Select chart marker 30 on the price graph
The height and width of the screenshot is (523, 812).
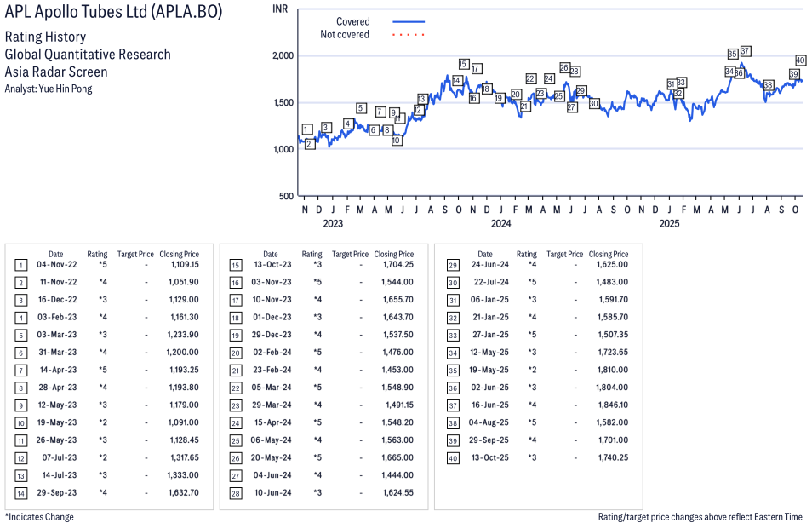tap(594, 103)
